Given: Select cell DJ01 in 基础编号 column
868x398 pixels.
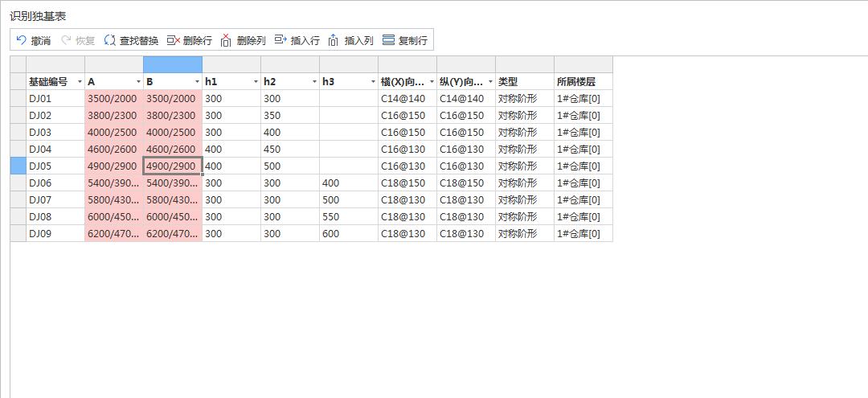Looking at the screenshot, I should tap(55, 99).
